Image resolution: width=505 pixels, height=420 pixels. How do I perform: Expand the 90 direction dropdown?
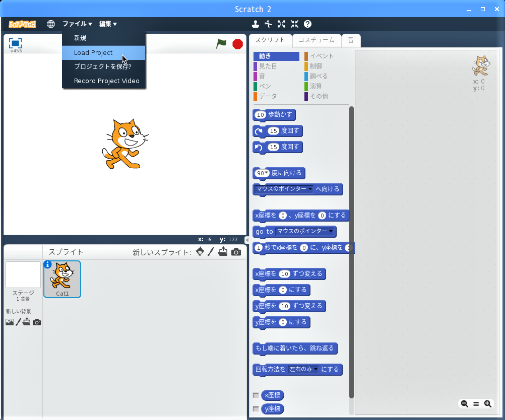coord(266,173)
